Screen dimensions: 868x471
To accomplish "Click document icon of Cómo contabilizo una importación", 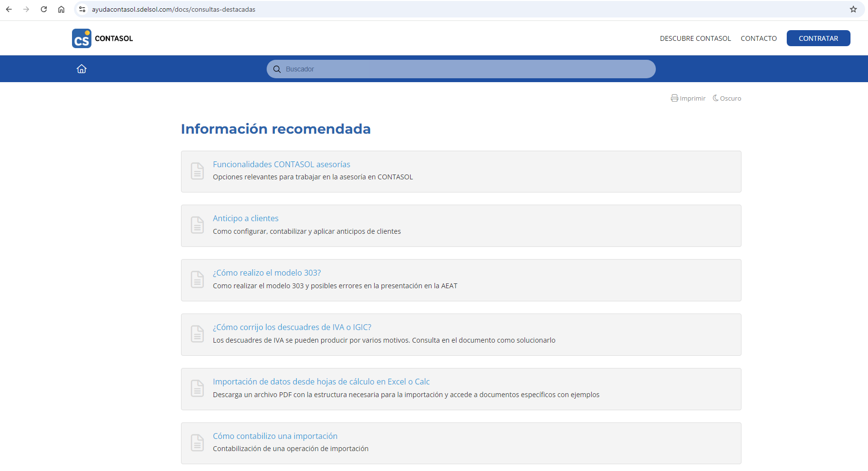I will (197, 443).
